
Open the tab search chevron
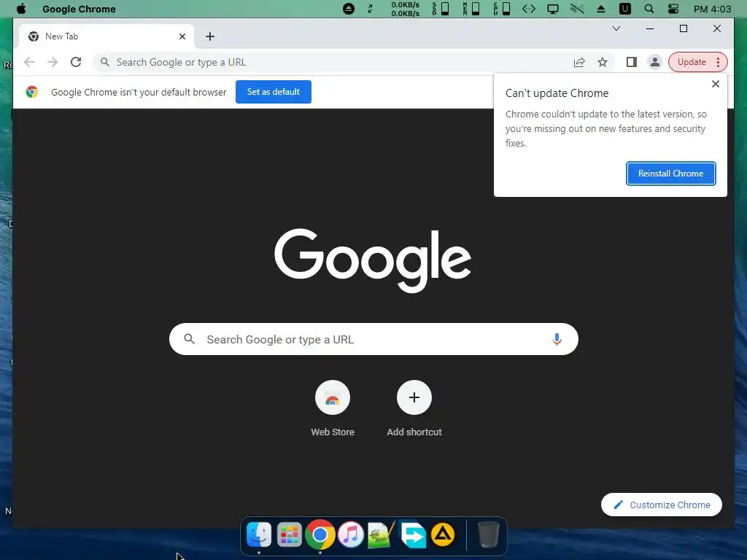(x=616, y=28)
